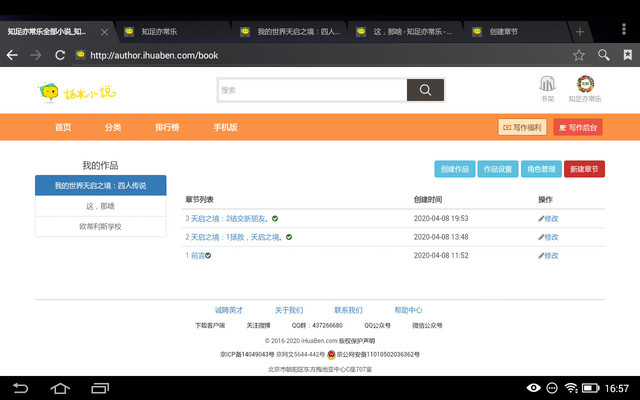Click the browser reload button
Viewport: 640px width, 400px height.
click(60, 55)
